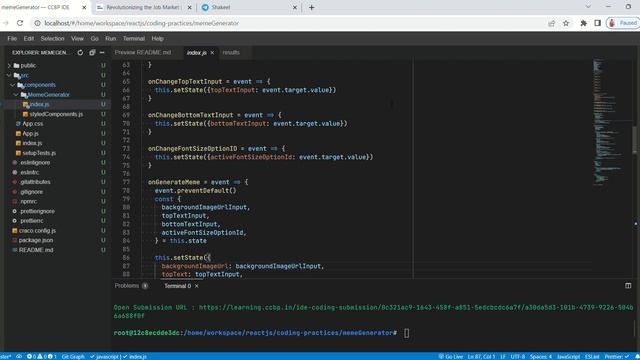Open the Edit menu
Screen dimensions: 640x360
click(29, 39)
